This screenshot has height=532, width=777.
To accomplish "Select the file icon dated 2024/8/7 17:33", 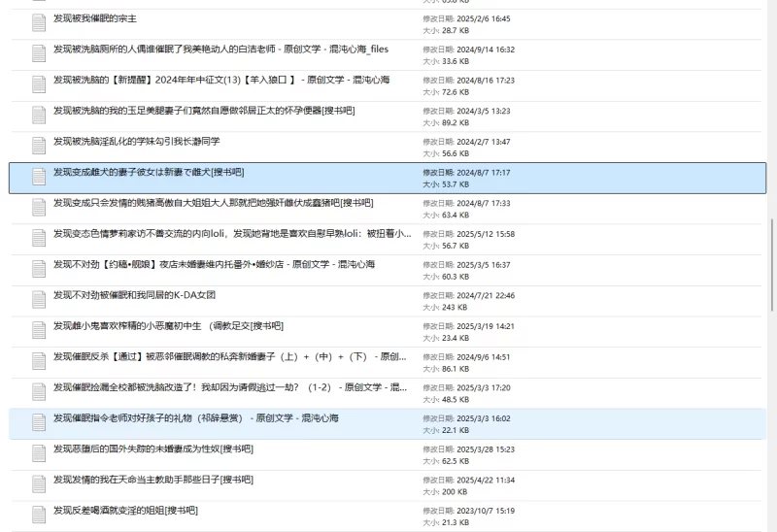I will point(39,208).
